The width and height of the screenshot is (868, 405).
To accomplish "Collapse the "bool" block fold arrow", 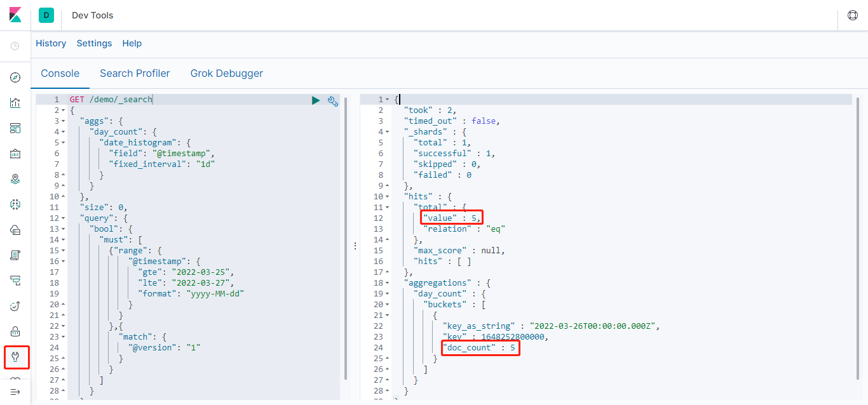I will pos(63,229).
